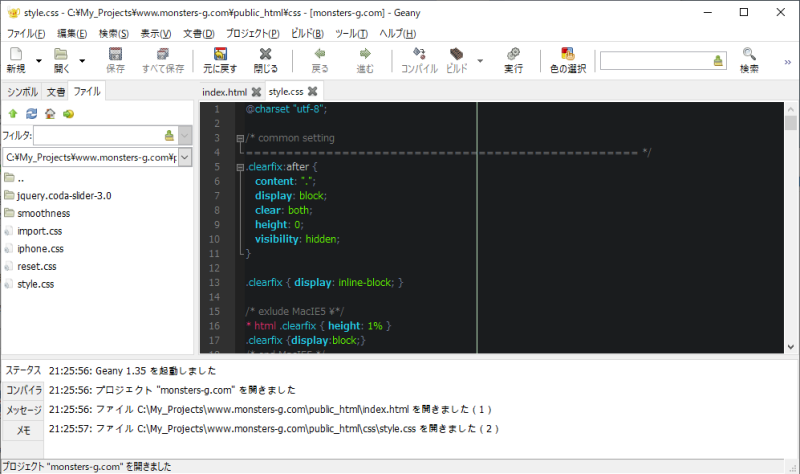The height and width of the screenshot is (474, 800).
Task: Click the editor scroll down arrow
Action: click(791, 347)
